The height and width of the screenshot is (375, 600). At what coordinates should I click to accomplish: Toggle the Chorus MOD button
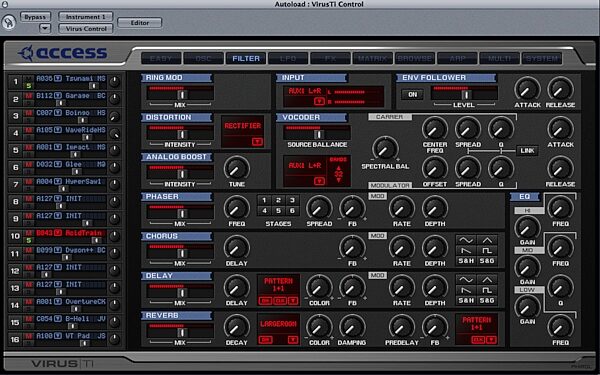coord(377,236)
